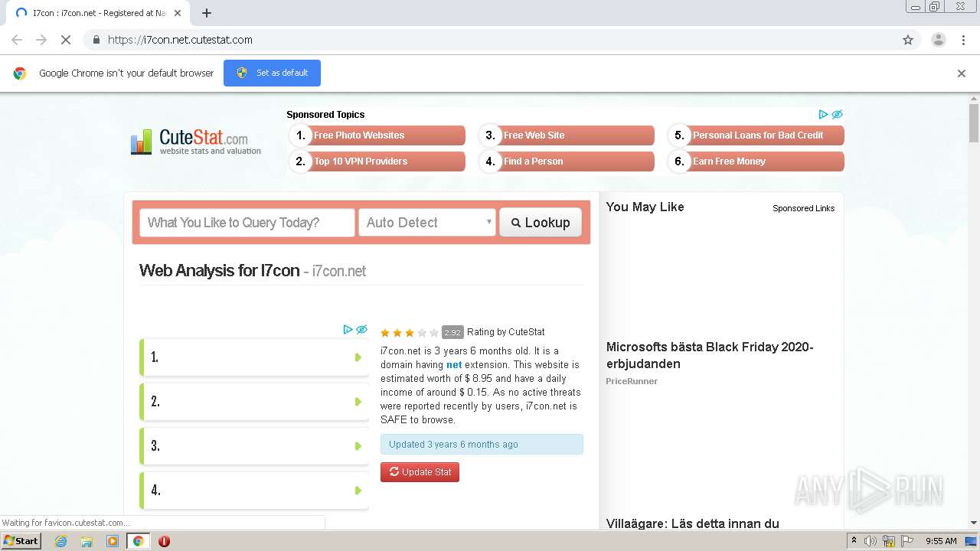Click the 'net' extension link
980x551 pixels.
(x=454, y=365)
